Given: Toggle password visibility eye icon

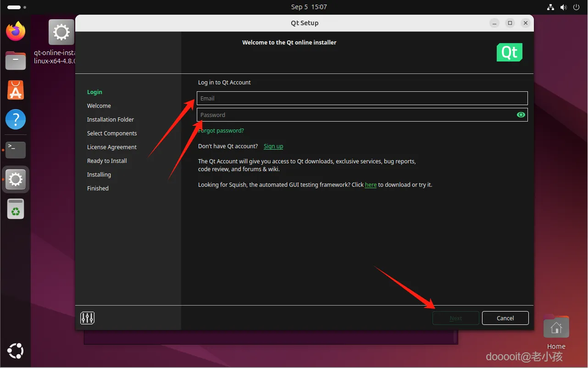Looking at the screenshot, I should click(521, 115).
